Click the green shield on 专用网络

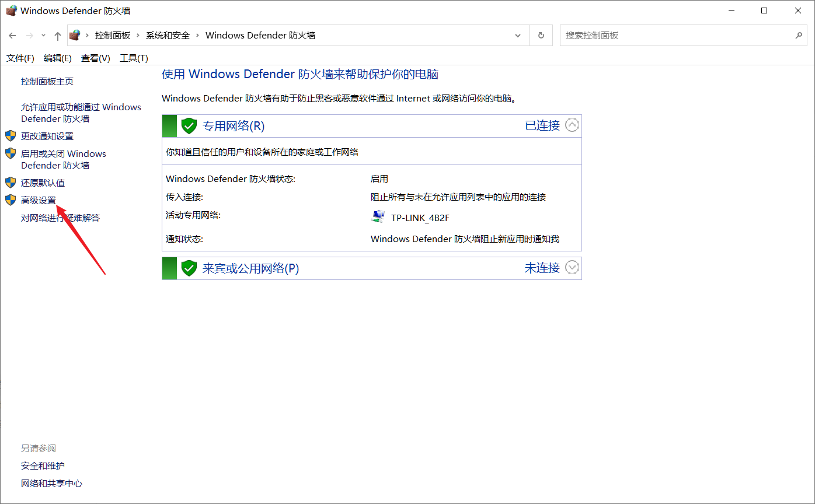pos(189,126)
